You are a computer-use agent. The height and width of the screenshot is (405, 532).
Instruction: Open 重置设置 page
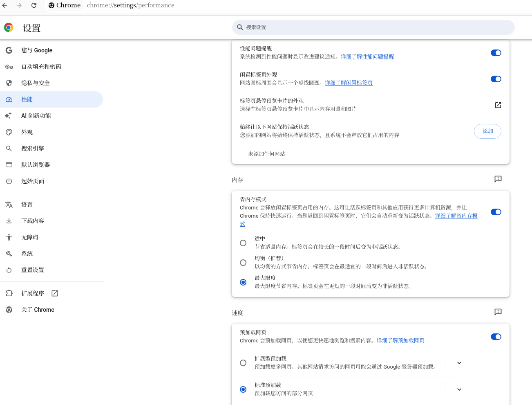51,270
